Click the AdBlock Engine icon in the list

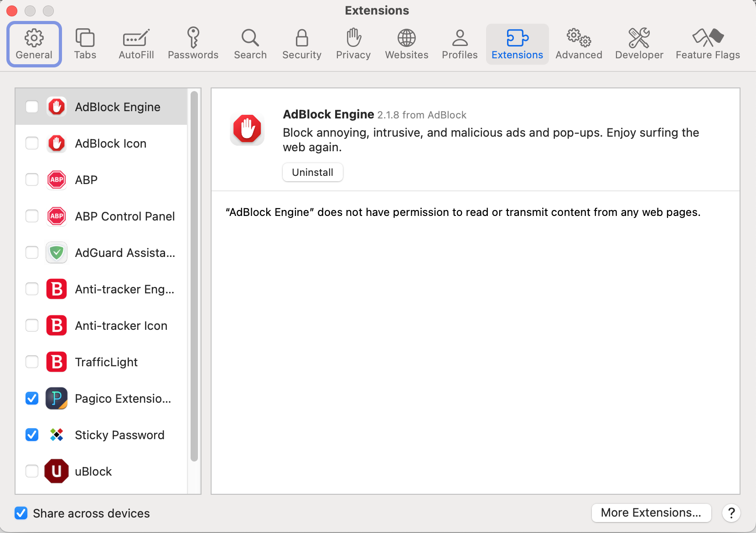pyautogui.click(x=57, y=107)
